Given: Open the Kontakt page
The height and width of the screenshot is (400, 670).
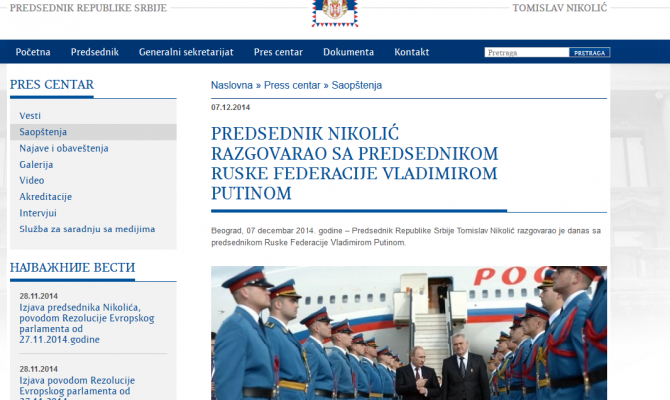Looking at the screenshot, I should [x=411, y=52].
